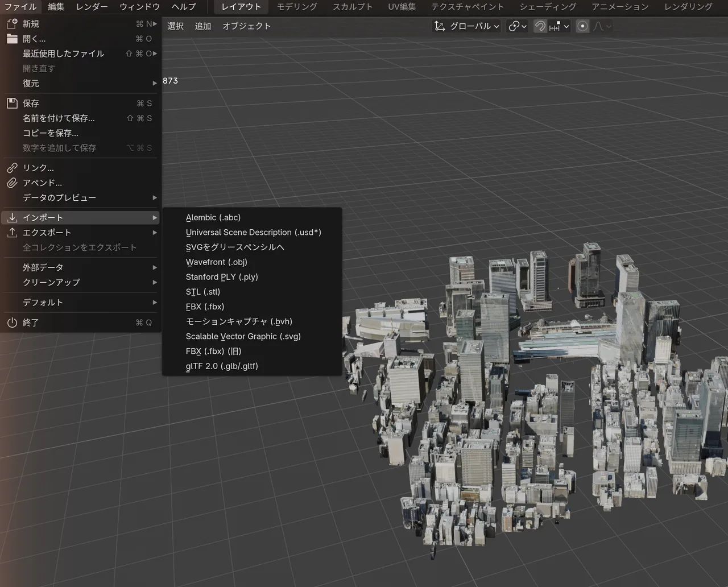Viewport: 728px width, 587px height.
Task: Expand the デフォルト submenu
Action: point(81,302)
